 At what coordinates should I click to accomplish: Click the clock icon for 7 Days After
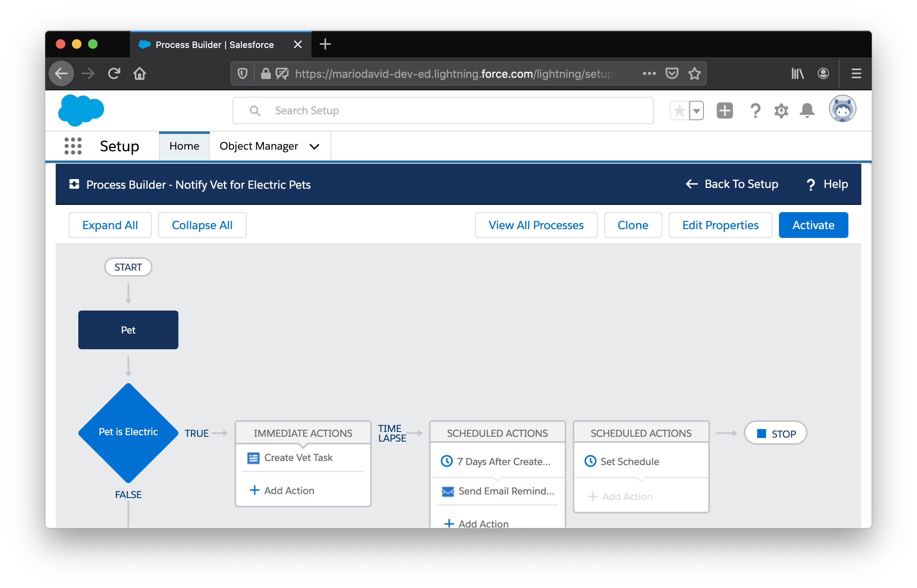[x=447, y=461]
